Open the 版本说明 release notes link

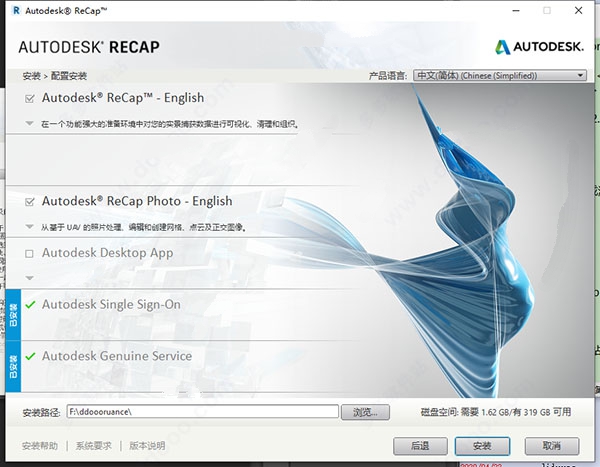[x=147, y=446]
